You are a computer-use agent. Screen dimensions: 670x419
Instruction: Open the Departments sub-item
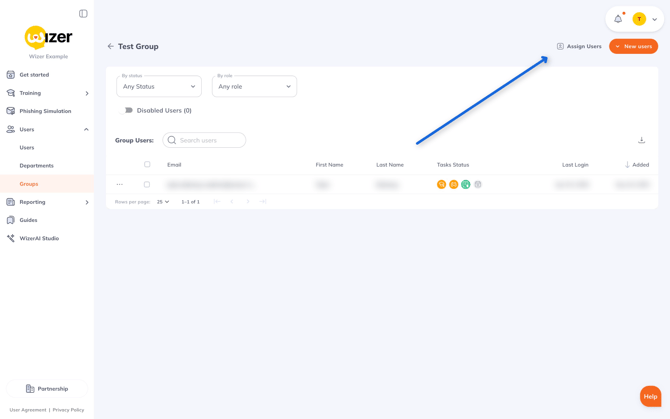tap(37, 166)
